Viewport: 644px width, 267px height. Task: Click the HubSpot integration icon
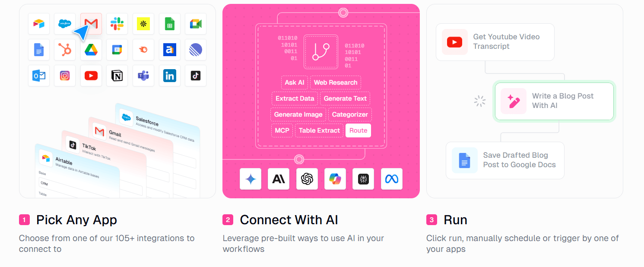point(65,50)
